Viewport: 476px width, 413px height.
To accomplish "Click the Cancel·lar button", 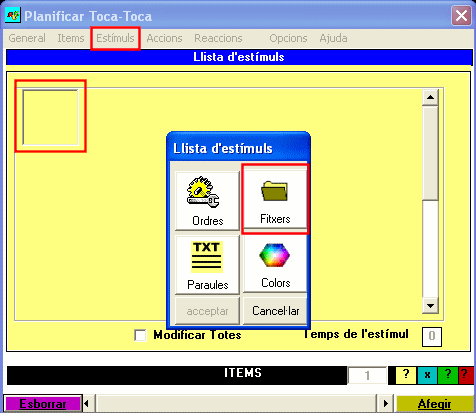I will coord(275,311).
